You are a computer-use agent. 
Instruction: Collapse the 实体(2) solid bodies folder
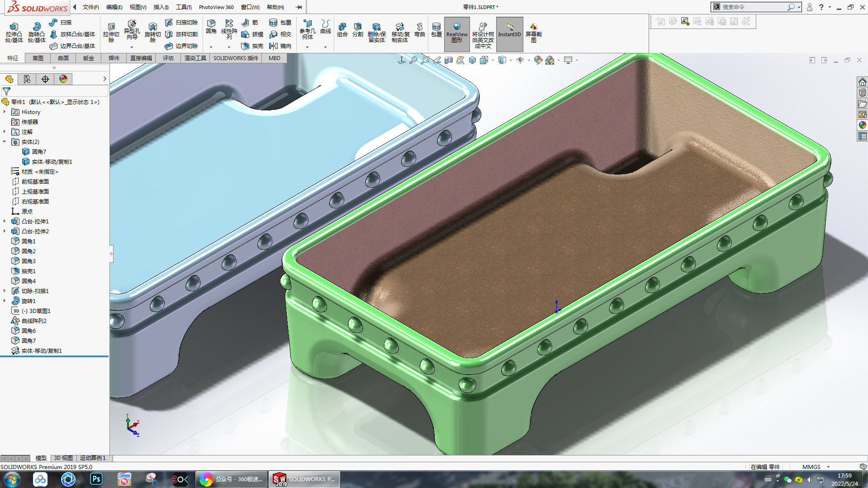[x=5, y=142]
